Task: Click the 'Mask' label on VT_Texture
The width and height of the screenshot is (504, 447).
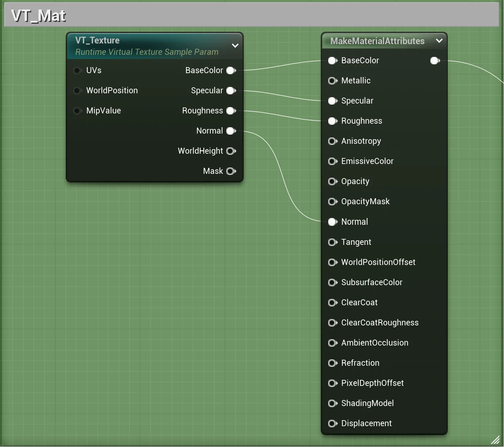Action: click(x=213, y=171)
